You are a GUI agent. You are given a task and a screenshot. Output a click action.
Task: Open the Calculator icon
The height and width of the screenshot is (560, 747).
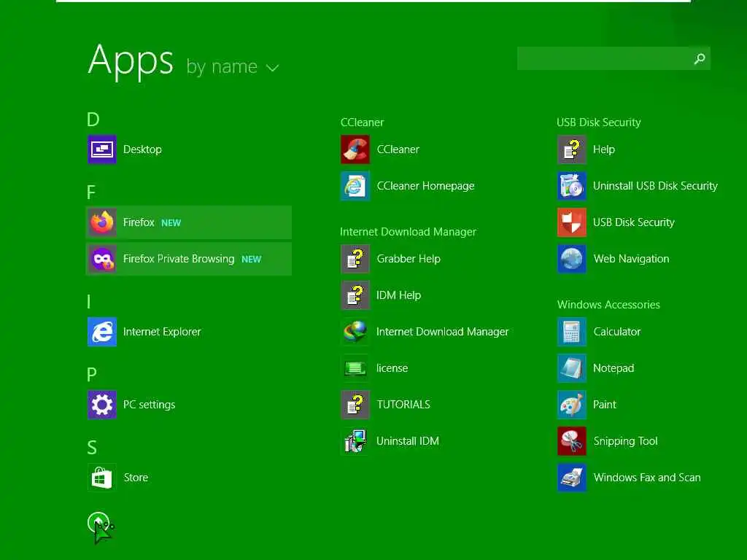[x=572, y=332]
